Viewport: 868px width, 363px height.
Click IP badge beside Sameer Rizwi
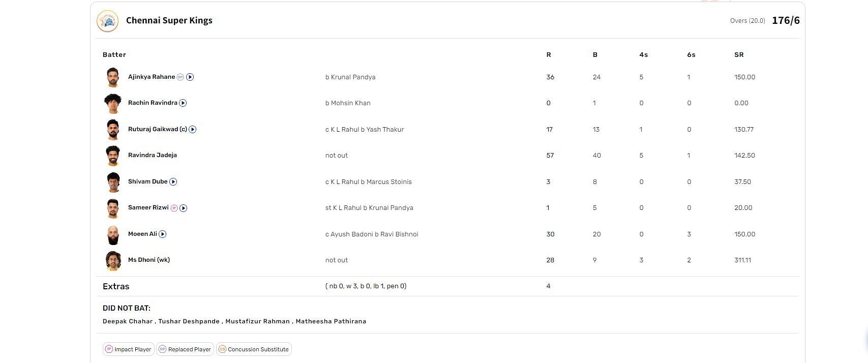point(174,208)
